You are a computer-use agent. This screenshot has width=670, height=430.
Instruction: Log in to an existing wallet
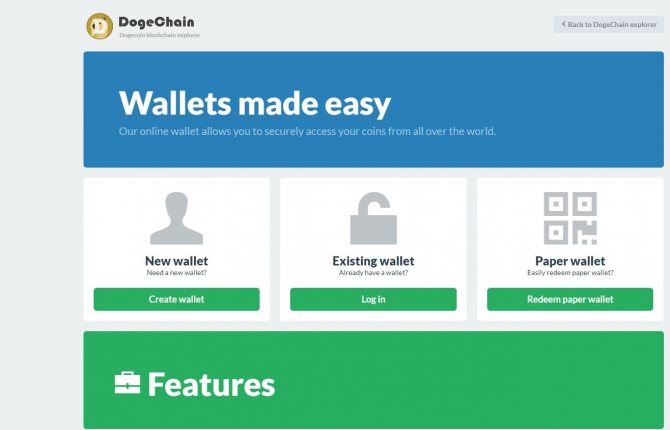(373, 299)
